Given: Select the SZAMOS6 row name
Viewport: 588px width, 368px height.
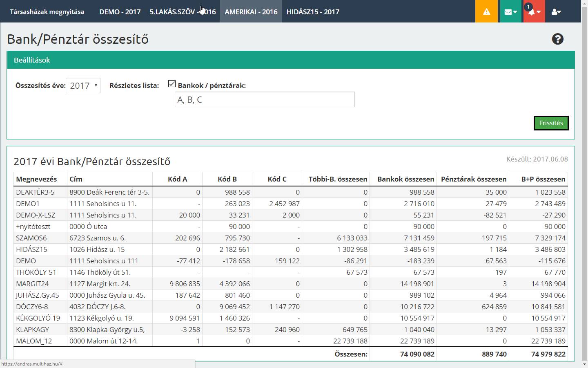Looking at the screenshot, I should [x=31, y=238].
